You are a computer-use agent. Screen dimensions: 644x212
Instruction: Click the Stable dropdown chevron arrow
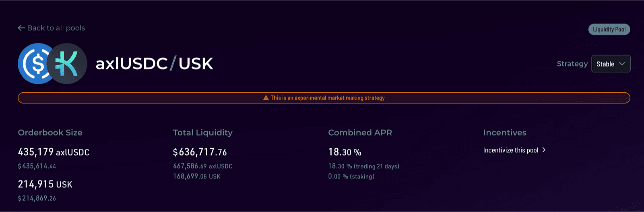click(622, 64)
